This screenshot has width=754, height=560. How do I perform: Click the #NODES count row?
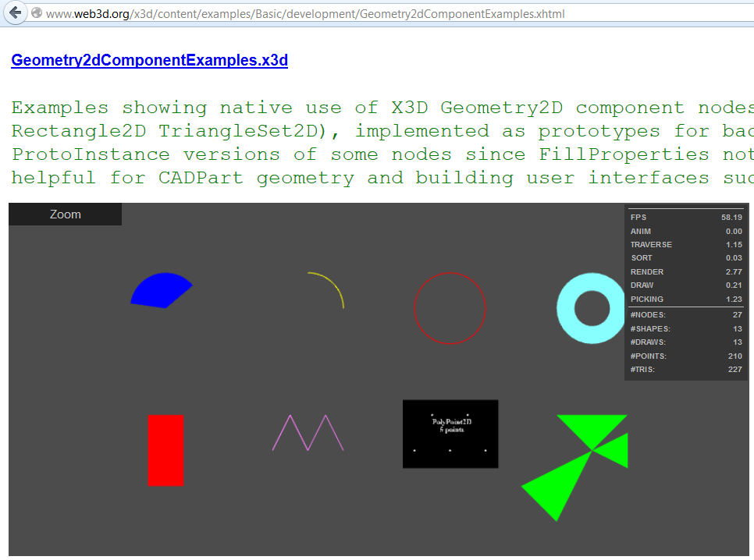[685, 315]
